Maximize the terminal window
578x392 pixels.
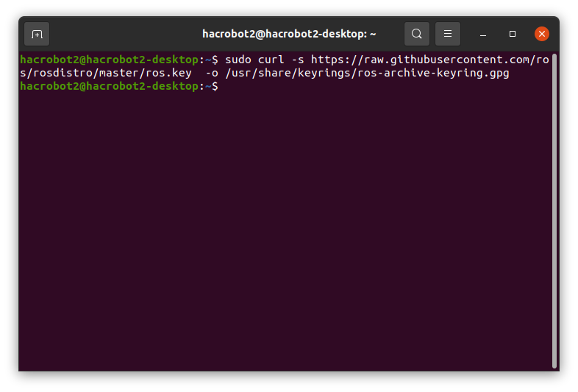click(x=513, y=34)
